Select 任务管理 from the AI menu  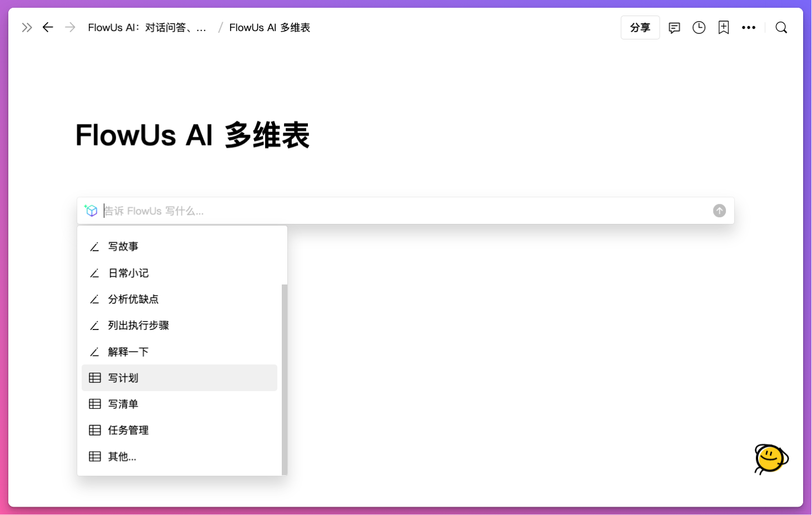tap(128, 430)
